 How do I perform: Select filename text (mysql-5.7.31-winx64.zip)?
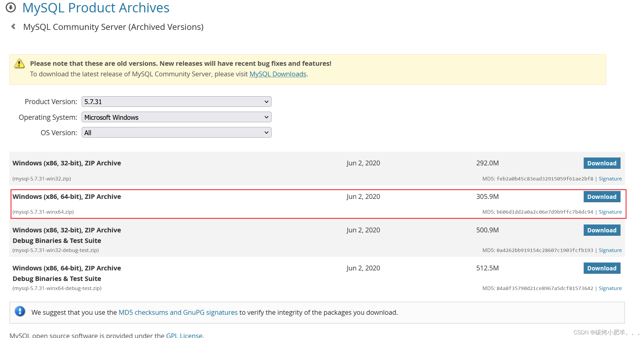coord(43,212)
